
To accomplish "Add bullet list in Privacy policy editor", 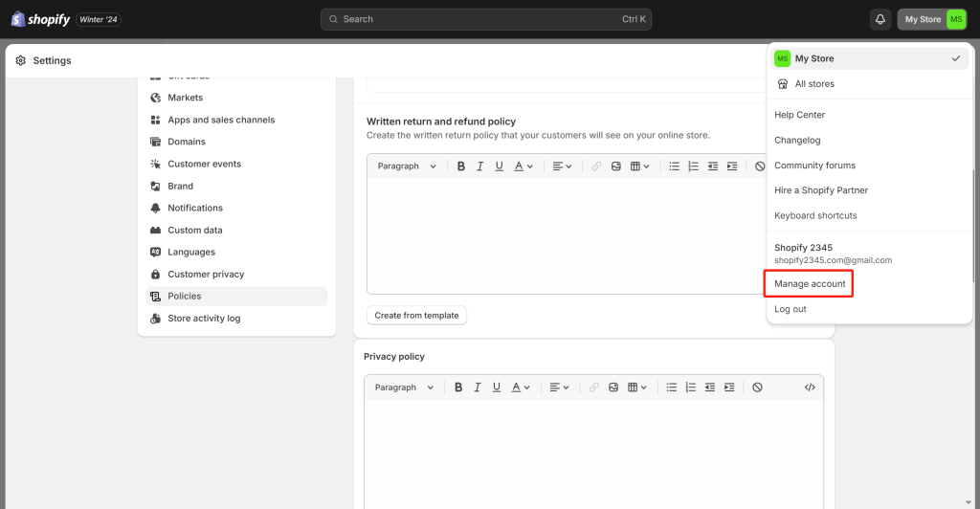I will [x=671, y=387].
